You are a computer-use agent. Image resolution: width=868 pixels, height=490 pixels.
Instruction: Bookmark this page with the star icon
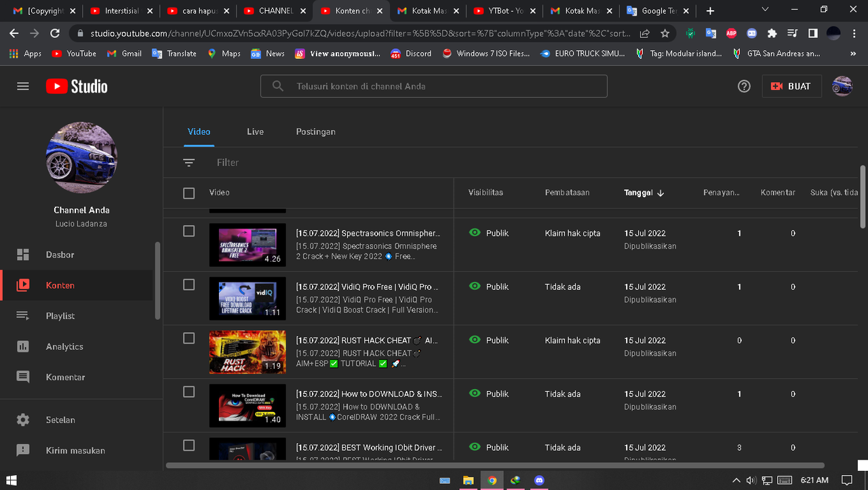(x=665, y=33)
